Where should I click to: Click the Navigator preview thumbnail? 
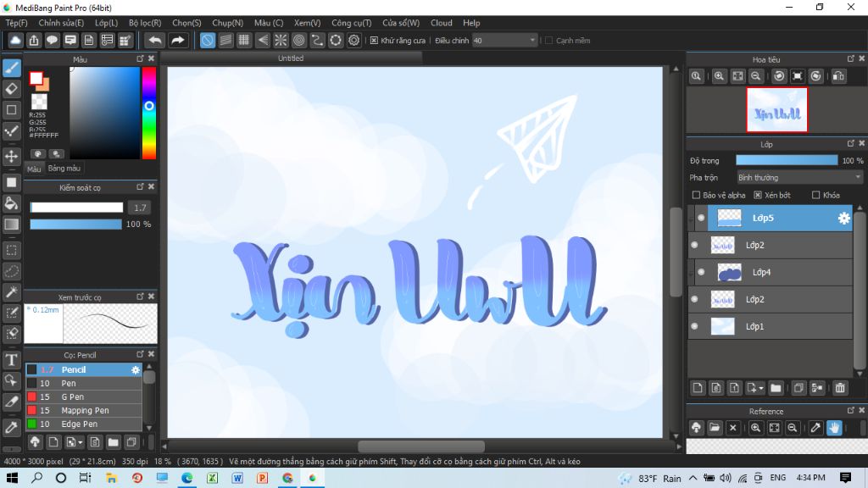(776, 109)
